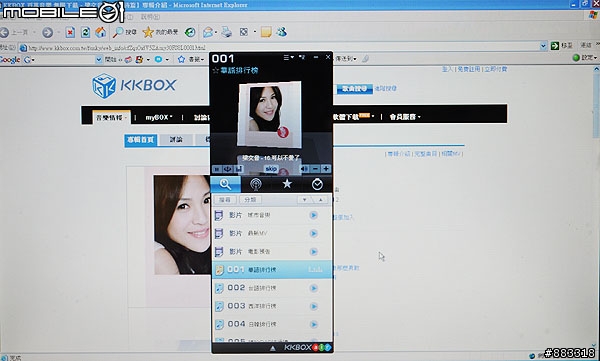The width and height of the screenshot is (600, 361).
Task: Collapse KKBOX panel with bottom up-triangle
Action: click(x=272, y=348)
